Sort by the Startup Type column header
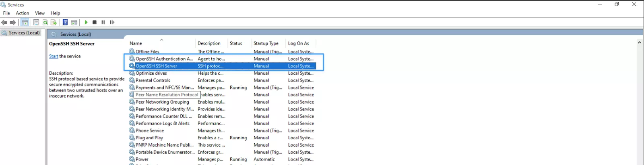644x165 pixels. (x=266, y=43)
